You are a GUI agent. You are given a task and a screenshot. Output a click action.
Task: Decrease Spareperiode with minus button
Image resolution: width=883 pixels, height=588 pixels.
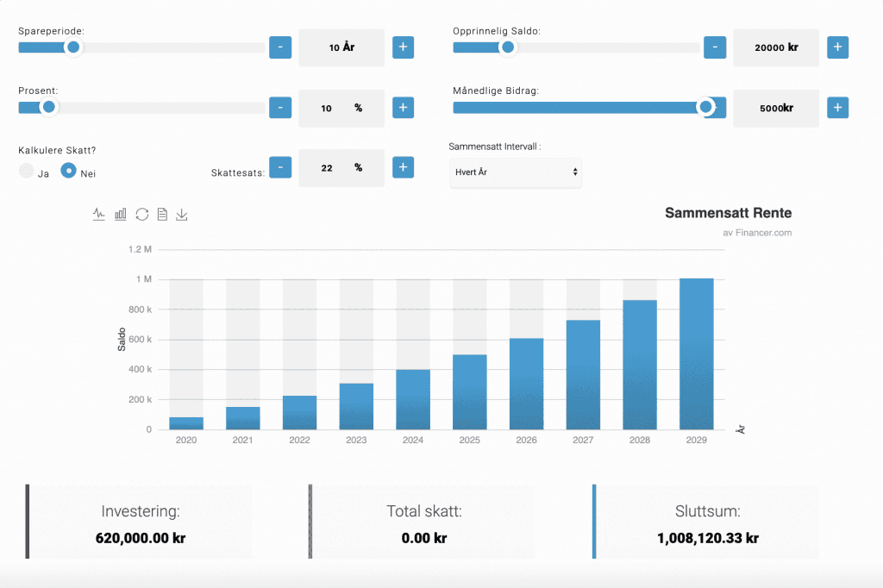280,47
